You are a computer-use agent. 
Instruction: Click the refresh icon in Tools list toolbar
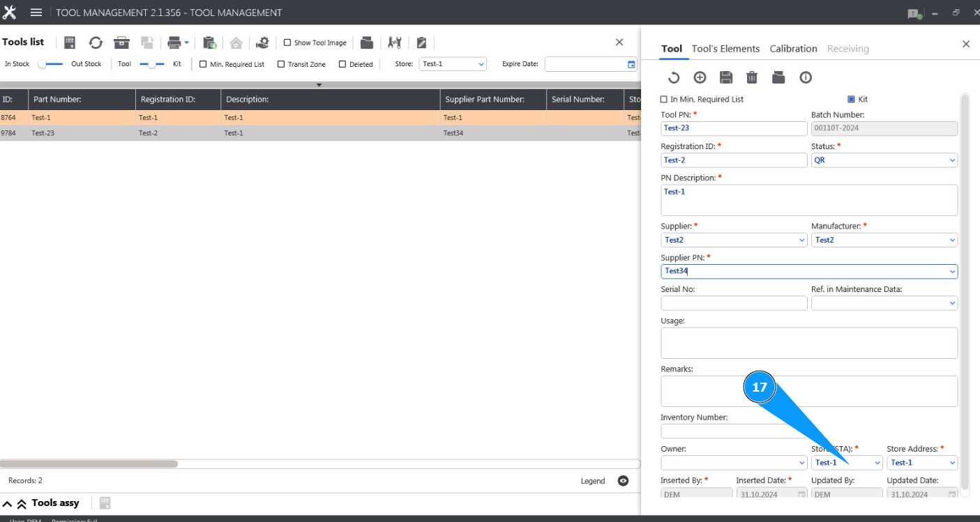(x=96, y=43)
